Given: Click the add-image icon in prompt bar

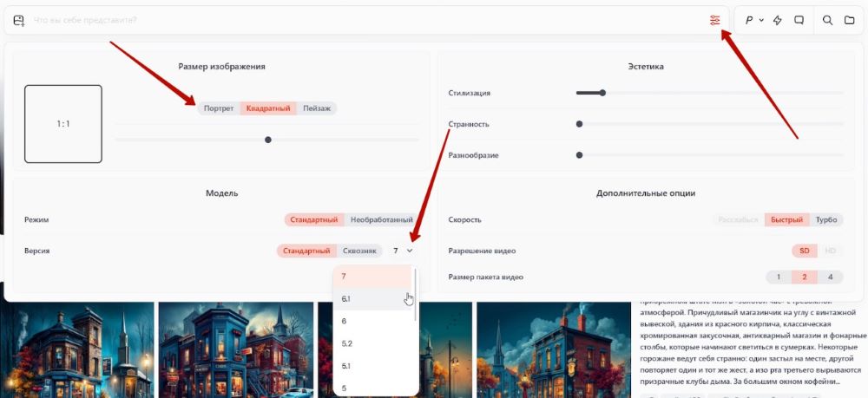Looking at the screenshot, I should 19,20.
